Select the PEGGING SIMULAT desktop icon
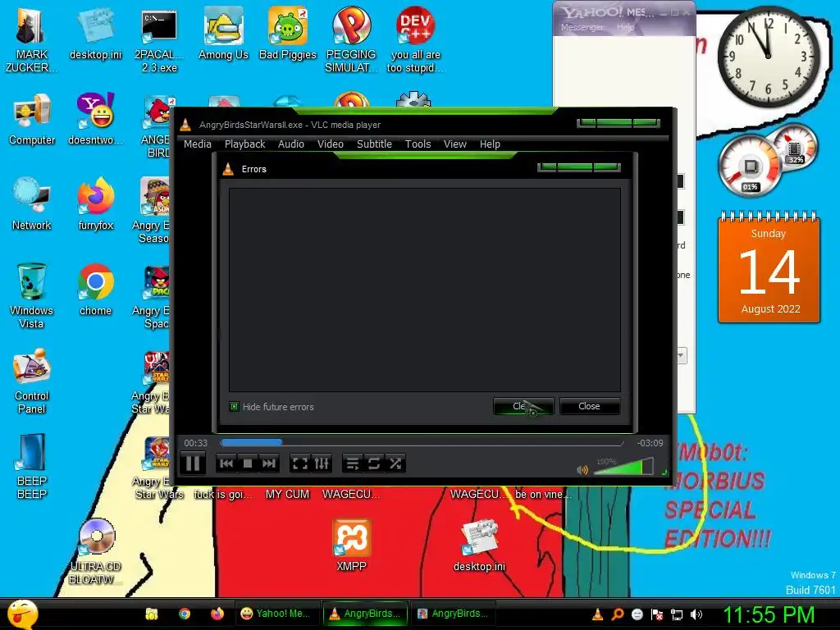Viewport: 840px width, 630px height. (x=351, y=40)
